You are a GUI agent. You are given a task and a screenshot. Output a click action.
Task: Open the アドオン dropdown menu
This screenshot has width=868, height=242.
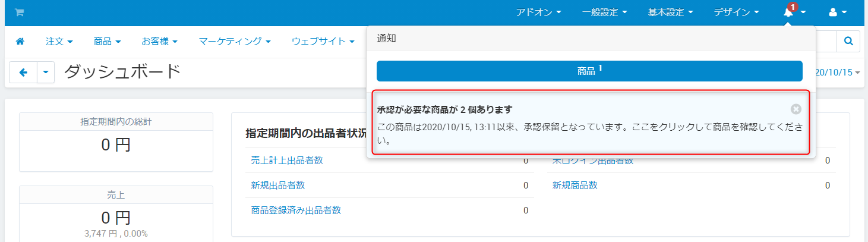pyautogui.click(x=538, y=12)
